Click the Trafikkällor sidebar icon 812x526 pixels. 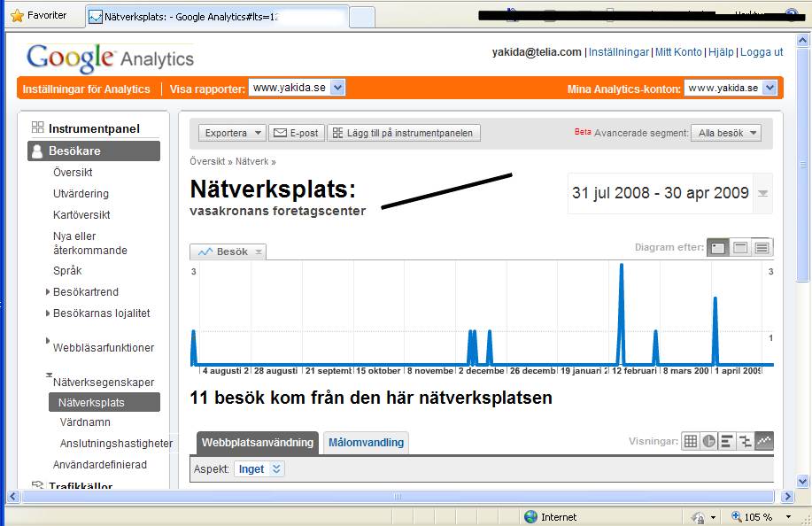click(x=37, y=485)
